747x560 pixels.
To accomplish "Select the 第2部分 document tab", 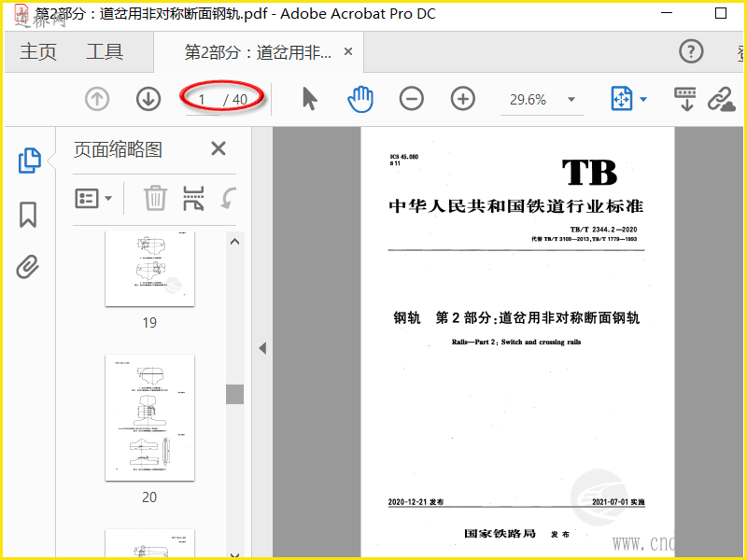I will (x=258, y=52).
